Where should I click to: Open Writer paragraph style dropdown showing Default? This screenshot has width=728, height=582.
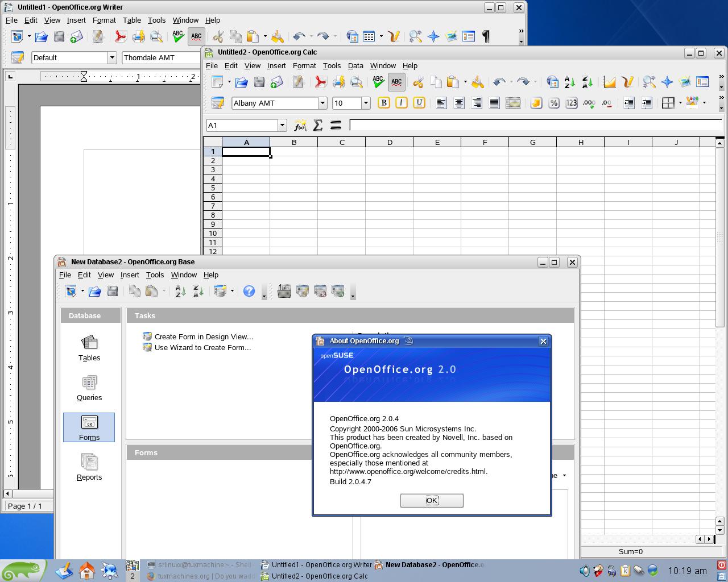112,57
